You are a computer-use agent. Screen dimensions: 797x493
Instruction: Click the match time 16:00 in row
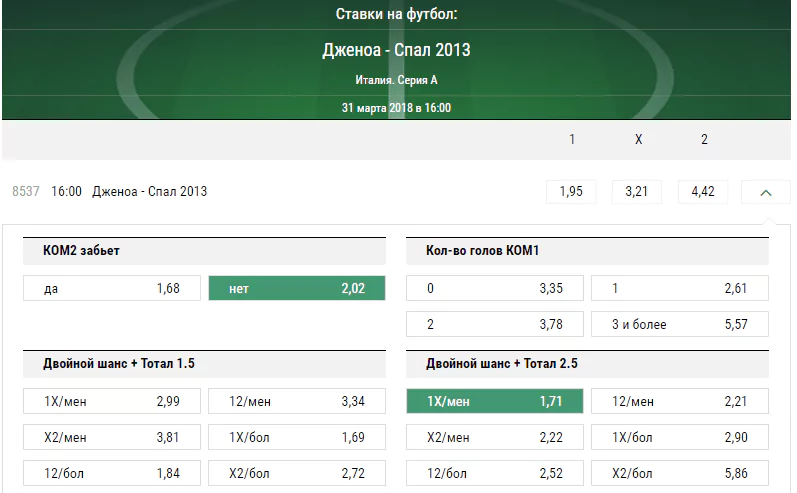66,192
